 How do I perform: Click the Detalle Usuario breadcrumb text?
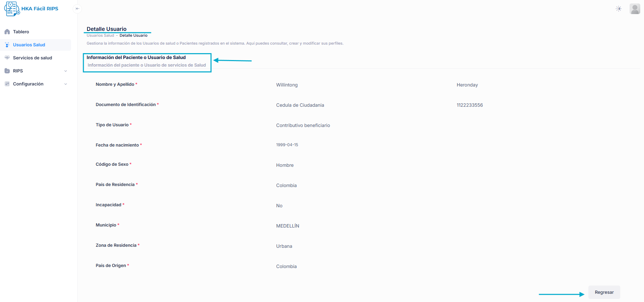(x=133, y=36)
